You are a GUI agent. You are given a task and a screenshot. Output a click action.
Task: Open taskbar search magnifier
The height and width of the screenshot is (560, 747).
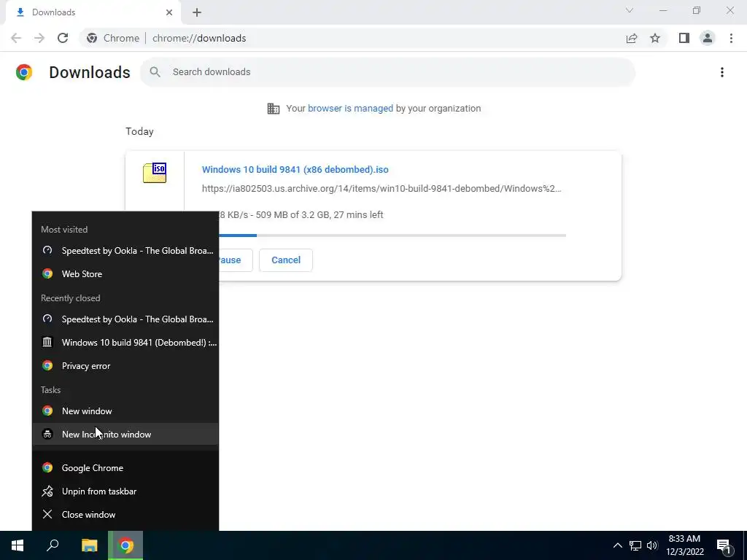(53, 545)
